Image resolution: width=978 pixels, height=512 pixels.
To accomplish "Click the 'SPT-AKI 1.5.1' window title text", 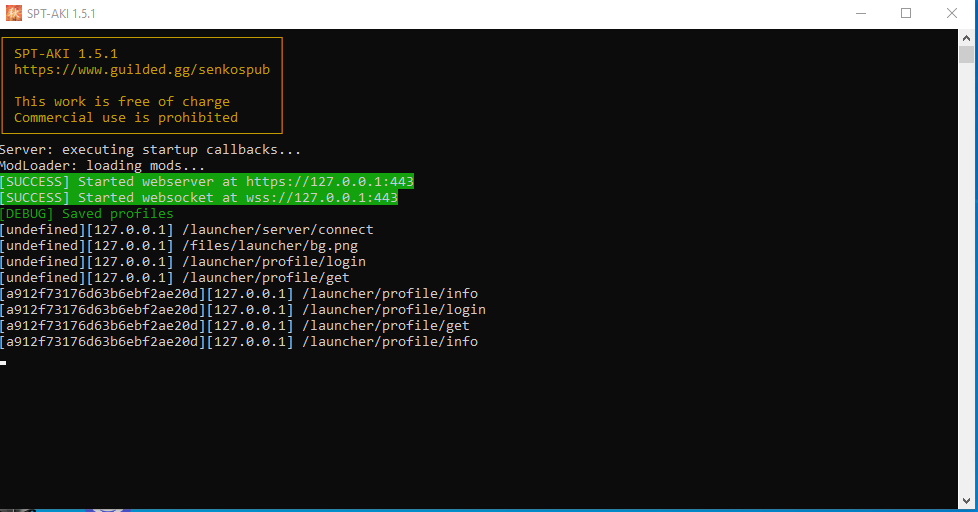I will coord(61,14).
